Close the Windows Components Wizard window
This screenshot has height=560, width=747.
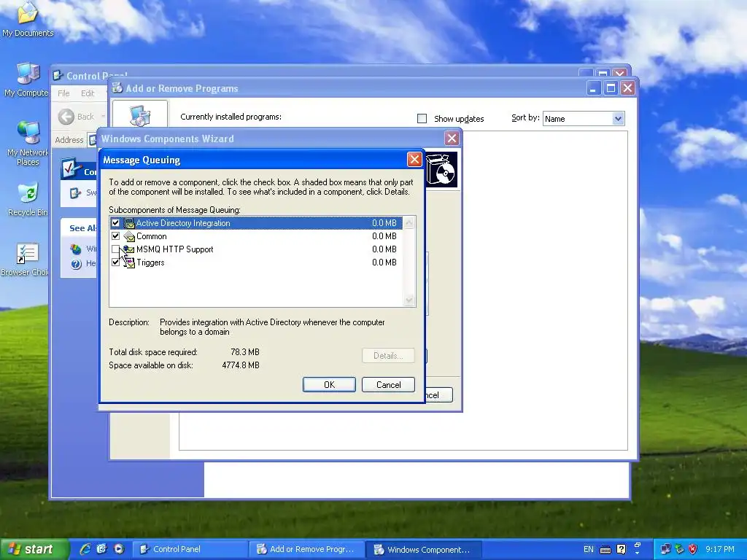pos(452,139)
